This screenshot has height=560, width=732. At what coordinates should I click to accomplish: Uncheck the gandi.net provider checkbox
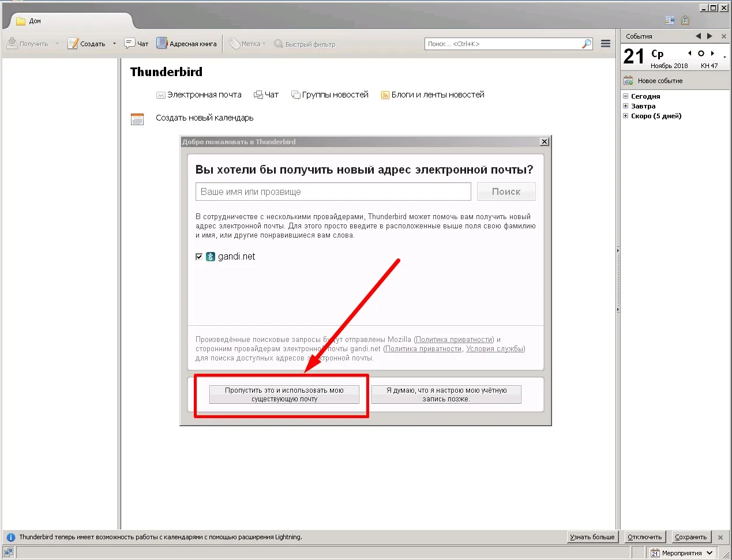(x=199, y=257)
